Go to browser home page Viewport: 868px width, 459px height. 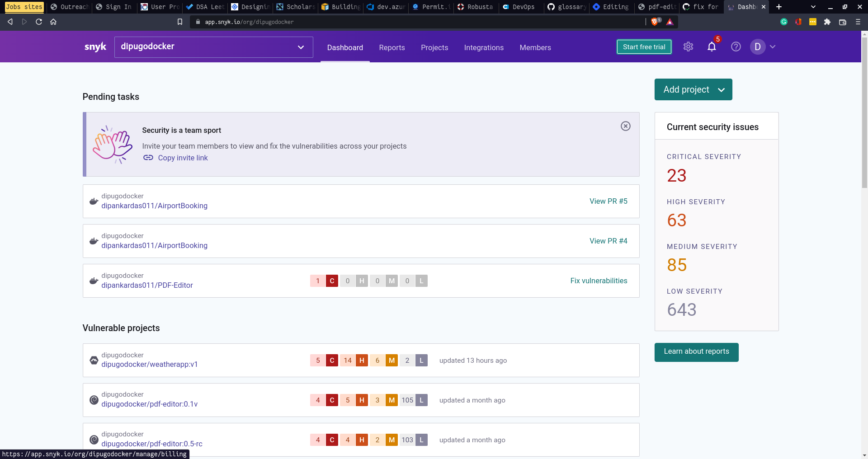(x=53, y=22)
